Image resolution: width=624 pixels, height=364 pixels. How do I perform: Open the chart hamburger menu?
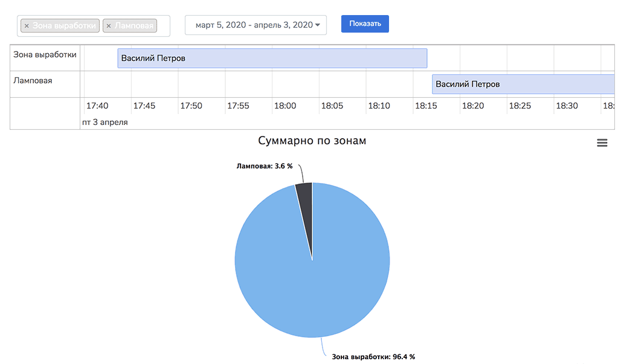point(602,142)
